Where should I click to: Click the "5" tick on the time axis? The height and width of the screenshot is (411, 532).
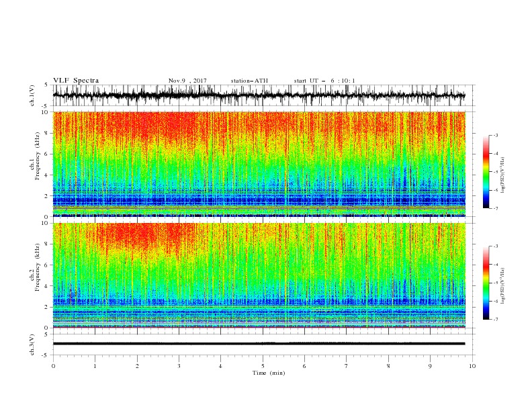pyautogui.click(x=263, y=366)
